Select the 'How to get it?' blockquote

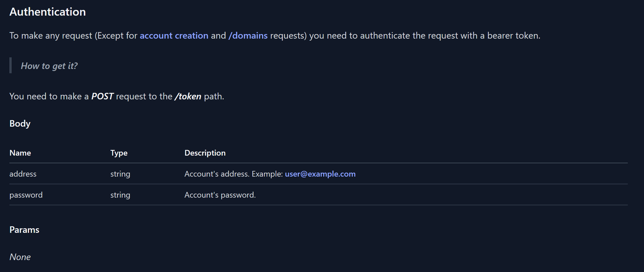pyautogui.click(x=49, y=66)
